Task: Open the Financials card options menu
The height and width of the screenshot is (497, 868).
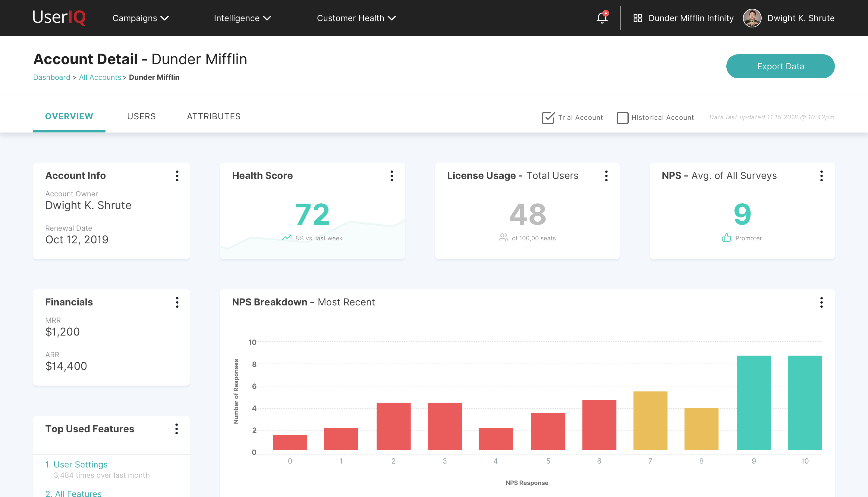Action: 177,302
